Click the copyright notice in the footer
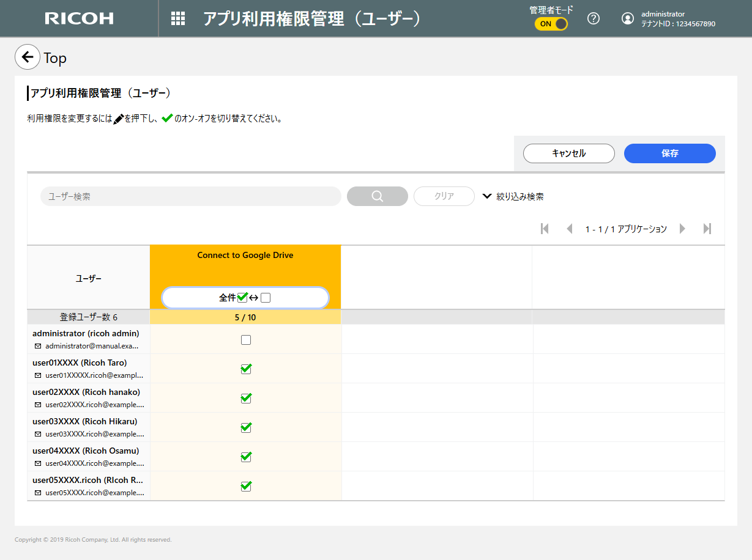 pos(93,540)
